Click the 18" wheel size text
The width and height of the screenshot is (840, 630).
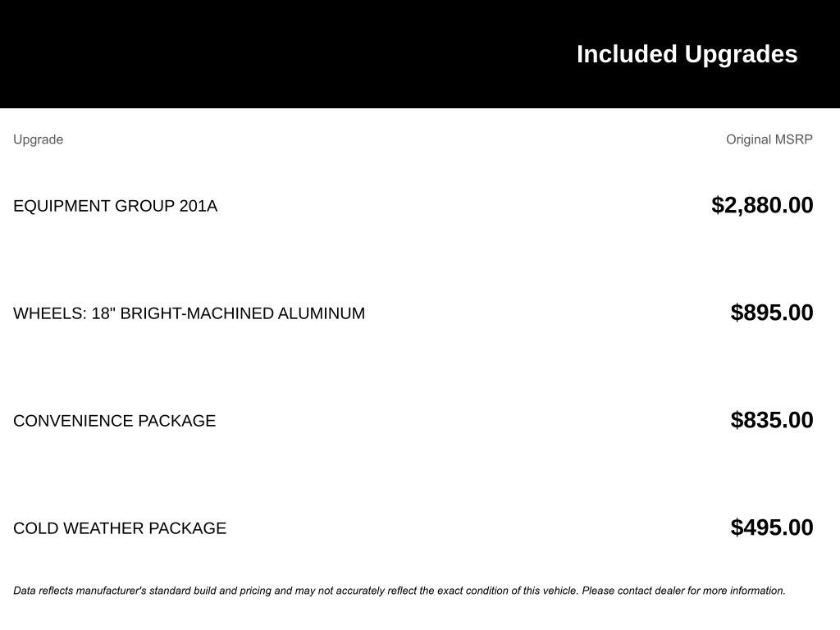point(103,313)
